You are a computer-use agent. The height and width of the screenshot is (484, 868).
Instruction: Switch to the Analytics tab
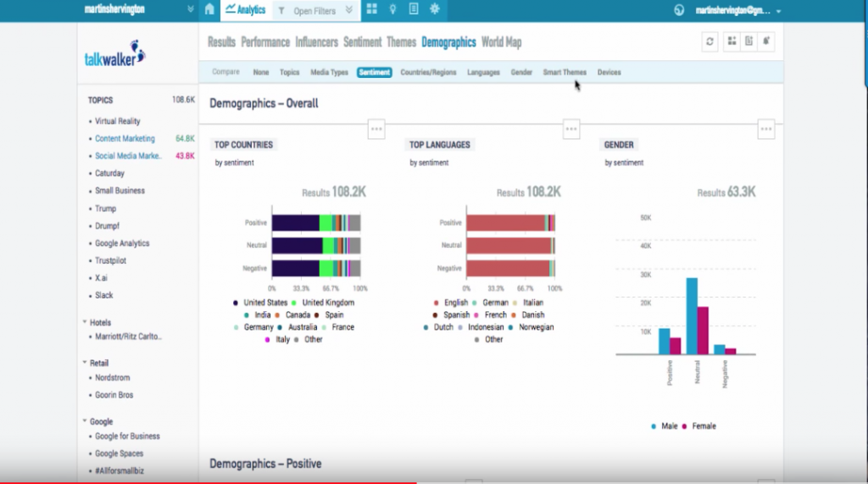click(x=246, y=10)
